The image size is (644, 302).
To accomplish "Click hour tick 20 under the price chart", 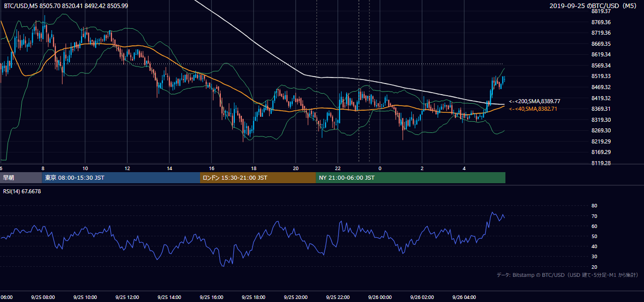I will (296, 168).
